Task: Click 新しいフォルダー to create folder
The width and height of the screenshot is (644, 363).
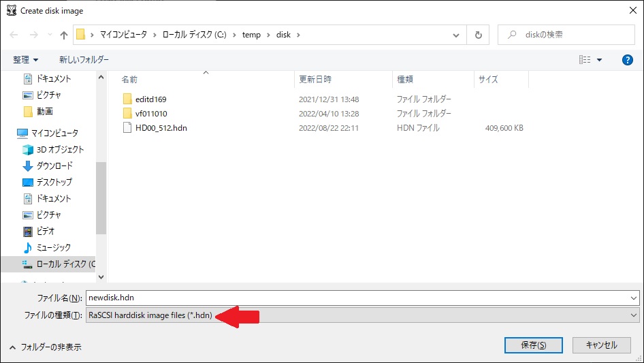Action: (84, 60)
